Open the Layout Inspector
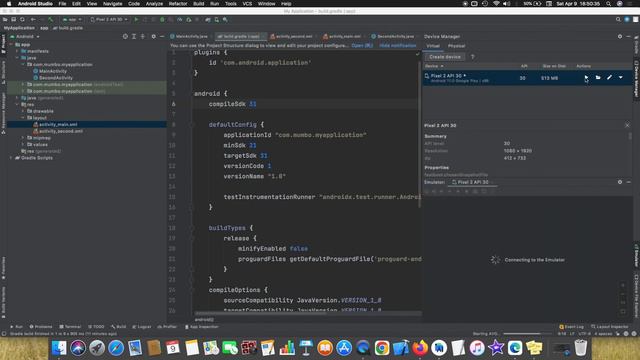 pyautogui.click(x=609, y=327)
